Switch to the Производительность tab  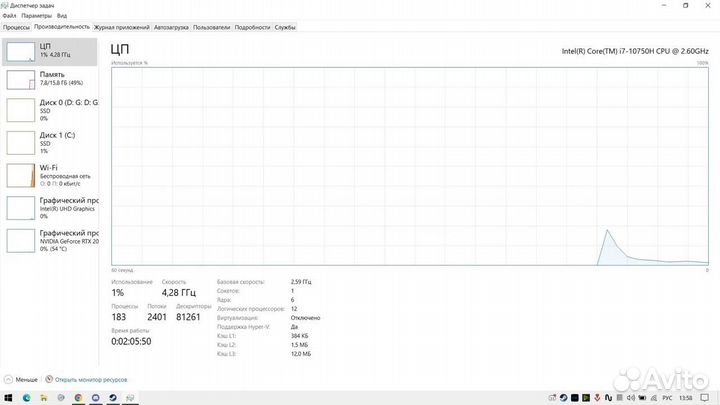(x=62, y=27)
